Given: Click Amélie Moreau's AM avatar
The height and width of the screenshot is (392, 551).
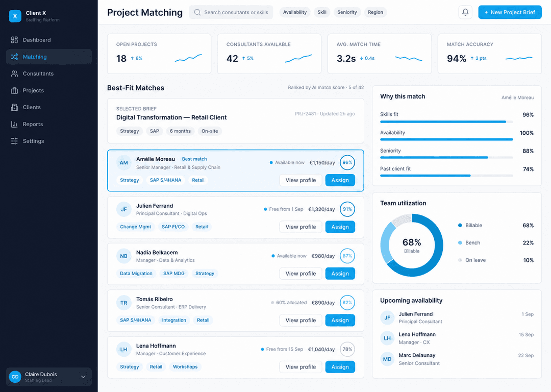Looking at the screenshot, I should pyautogui.click(x=123, y=163).
